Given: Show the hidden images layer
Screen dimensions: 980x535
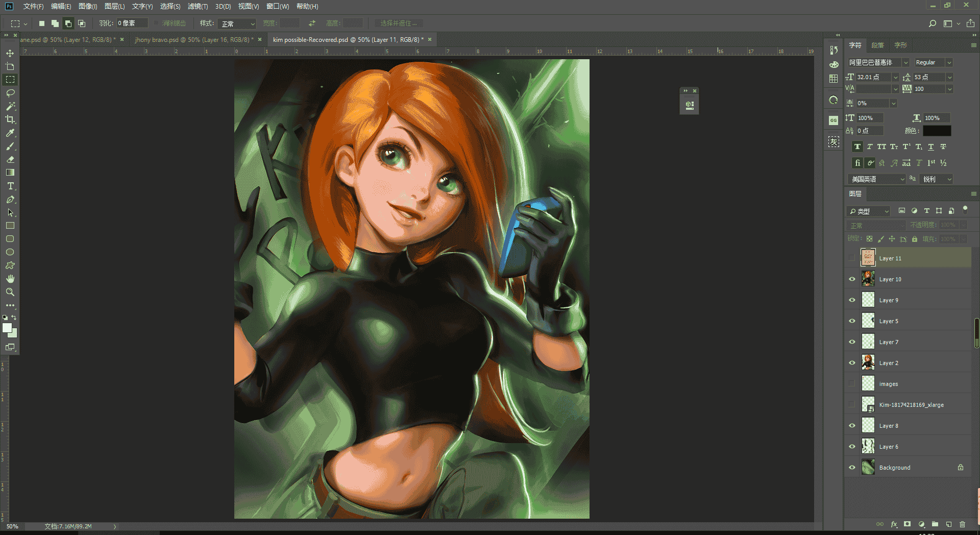Looking at the screenshot, I should point(852,384).
